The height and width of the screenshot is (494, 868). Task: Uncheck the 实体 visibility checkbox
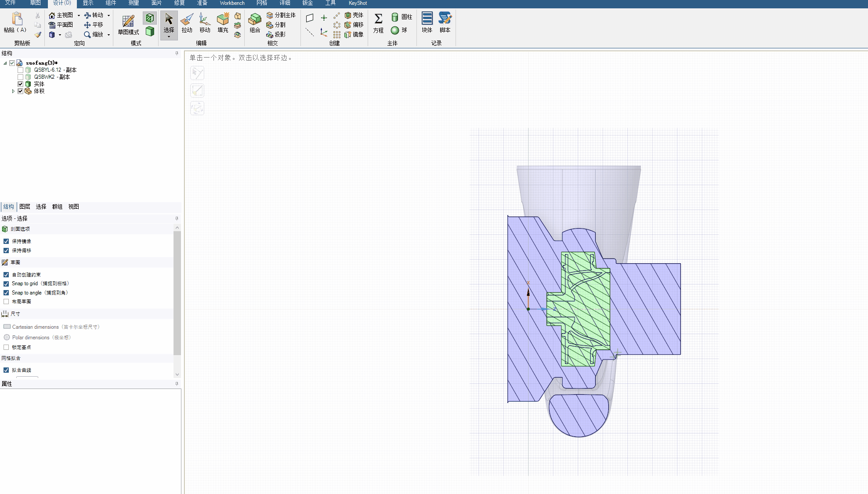coord(20,84)
